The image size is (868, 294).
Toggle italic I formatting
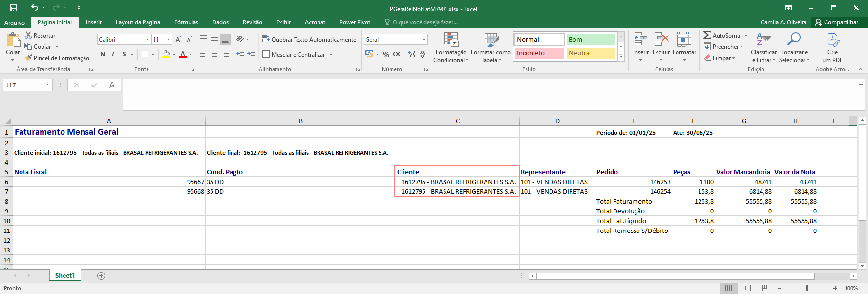tap(113, 54)
